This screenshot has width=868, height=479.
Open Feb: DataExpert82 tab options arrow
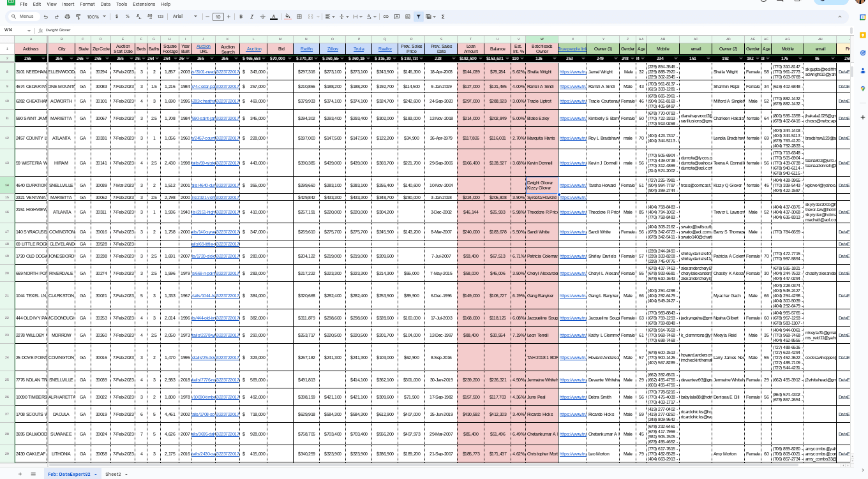click(x=96, y=475)
